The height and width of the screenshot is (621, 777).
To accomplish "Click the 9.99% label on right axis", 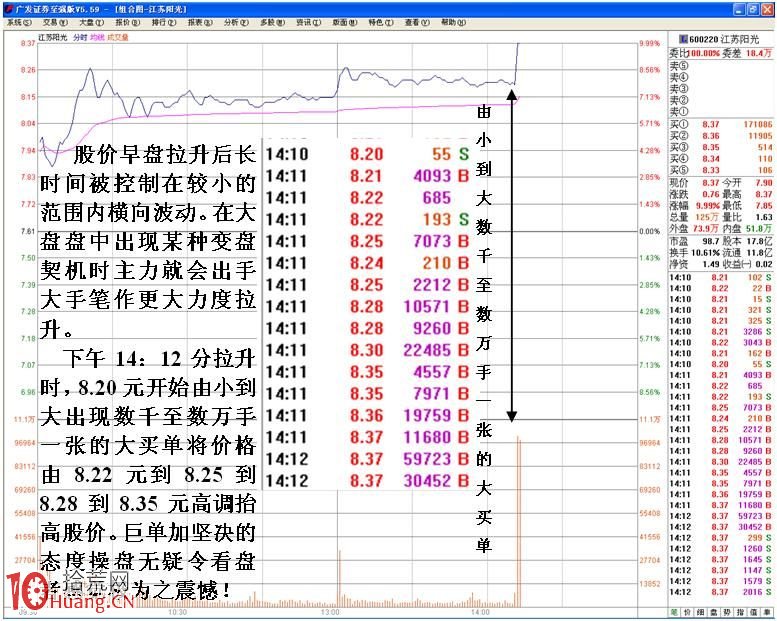I will tap(650, 44).
